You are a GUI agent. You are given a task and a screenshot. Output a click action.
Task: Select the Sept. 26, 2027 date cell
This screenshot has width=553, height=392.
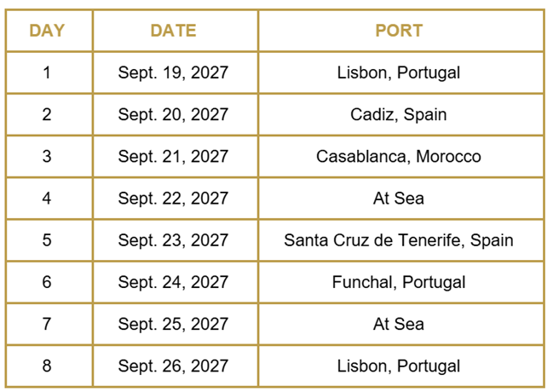coord(173,366)
